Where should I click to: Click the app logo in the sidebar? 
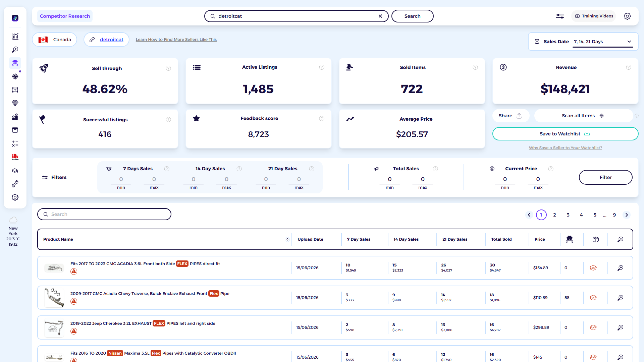15,18
